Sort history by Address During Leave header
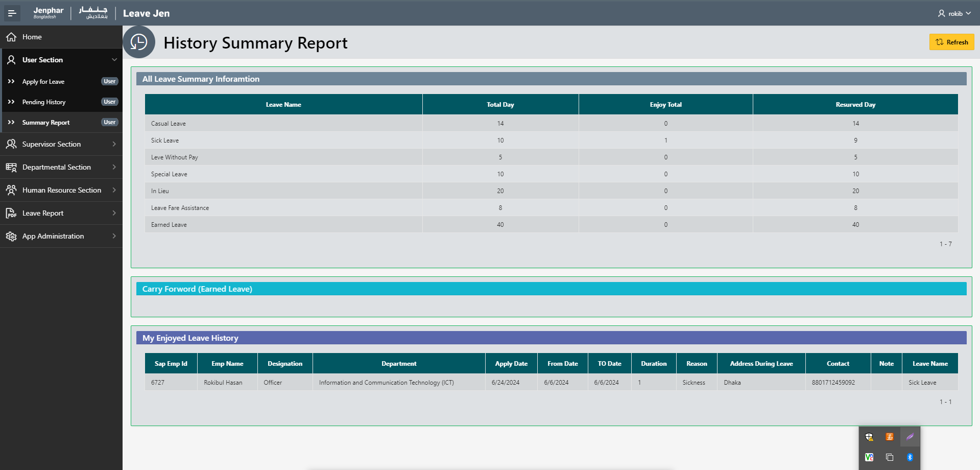The width and height of the screenshot is (980, 470). pyautogui.click(x=761, y=364)
